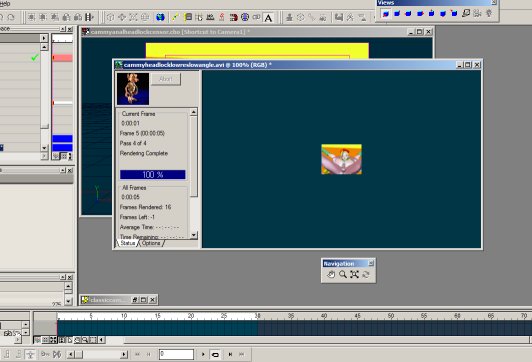Click left panel list scroll up arrow
Screen dimensions: 532x362
44,47
